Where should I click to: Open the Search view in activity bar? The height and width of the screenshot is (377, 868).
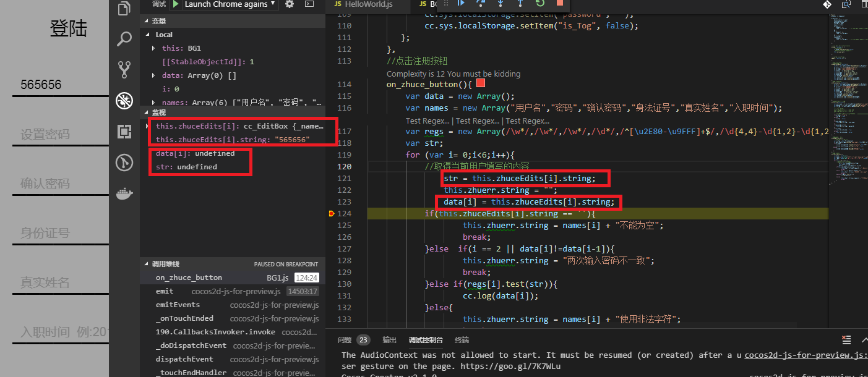click(124, 40)
